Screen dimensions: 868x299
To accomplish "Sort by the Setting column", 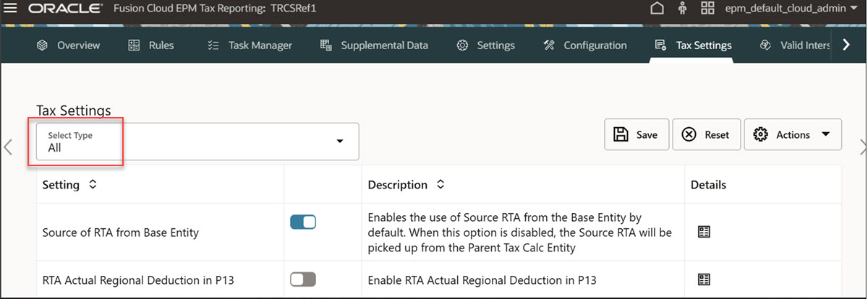I will coord(92,185).
